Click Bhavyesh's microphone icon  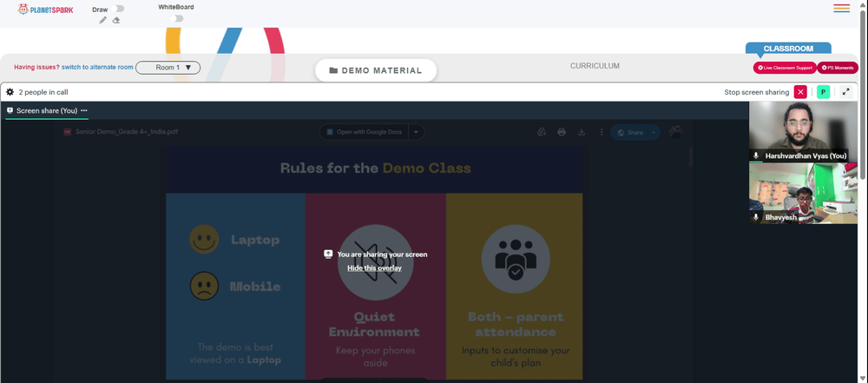pyautogui.click(x=756, y=217)
